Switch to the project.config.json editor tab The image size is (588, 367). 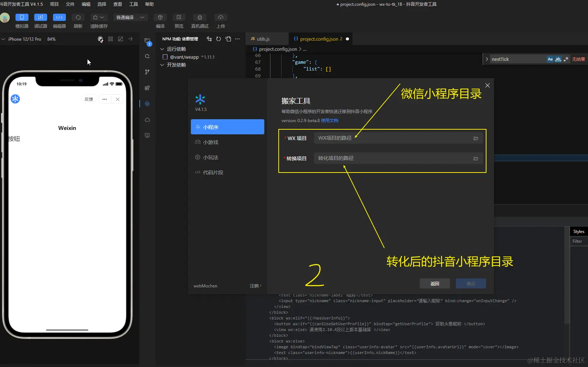[321, 39]
